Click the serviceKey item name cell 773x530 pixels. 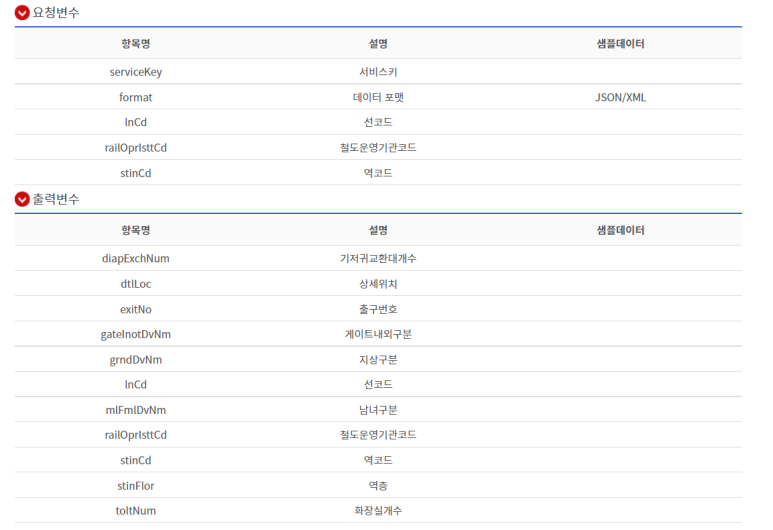pyautogui.click(x=136, y=72)
